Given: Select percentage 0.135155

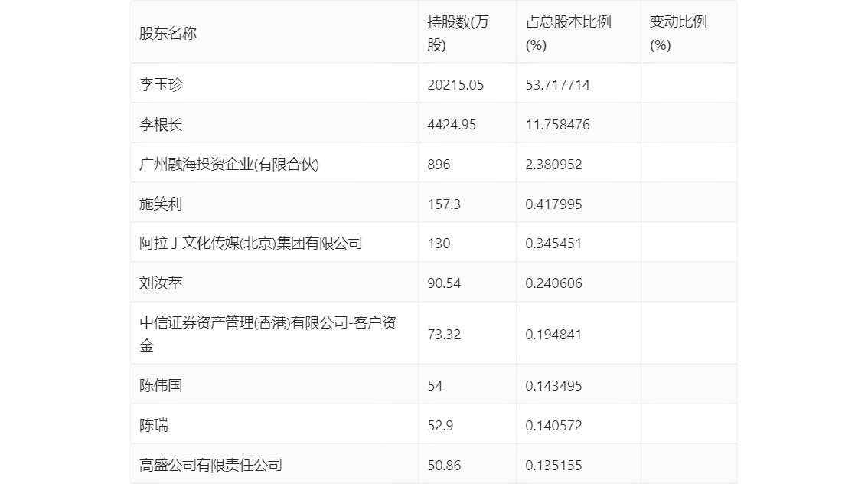Looking at the screenshot, I should [553, 465].
